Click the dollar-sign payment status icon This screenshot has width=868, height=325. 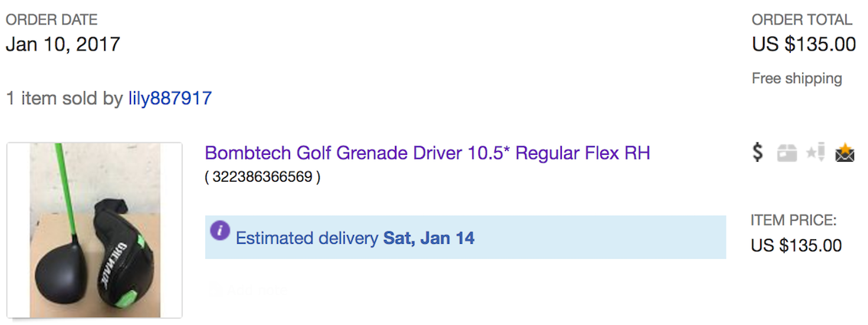(x=758, y=153)
